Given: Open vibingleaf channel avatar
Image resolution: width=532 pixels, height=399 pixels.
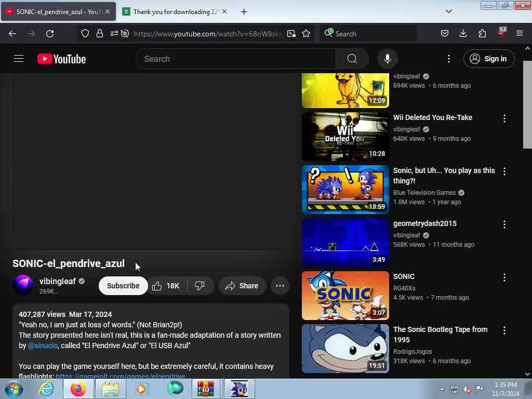Looking at the screenshot, I should [23, 285].
